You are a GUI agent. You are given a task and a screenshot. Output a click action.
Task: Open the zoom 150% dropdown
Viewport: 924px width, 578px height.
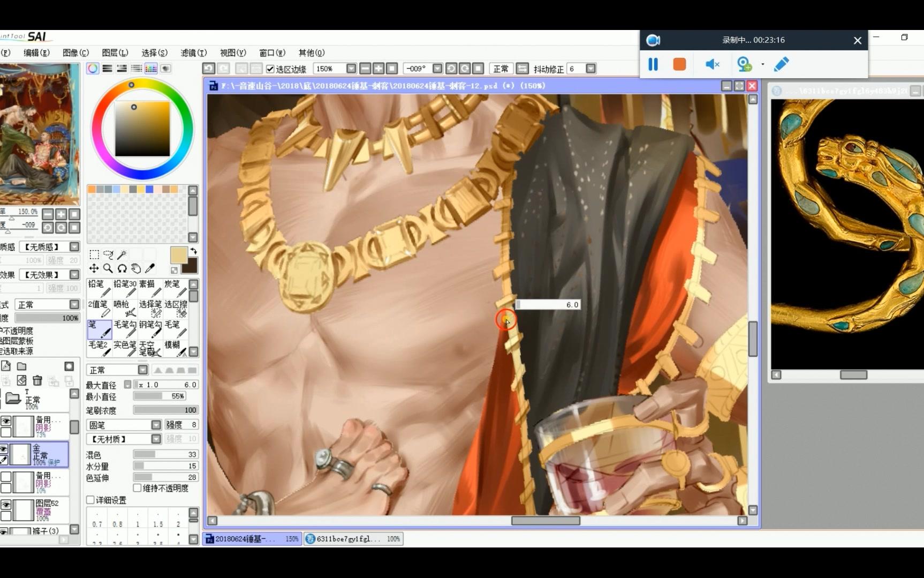351,69
